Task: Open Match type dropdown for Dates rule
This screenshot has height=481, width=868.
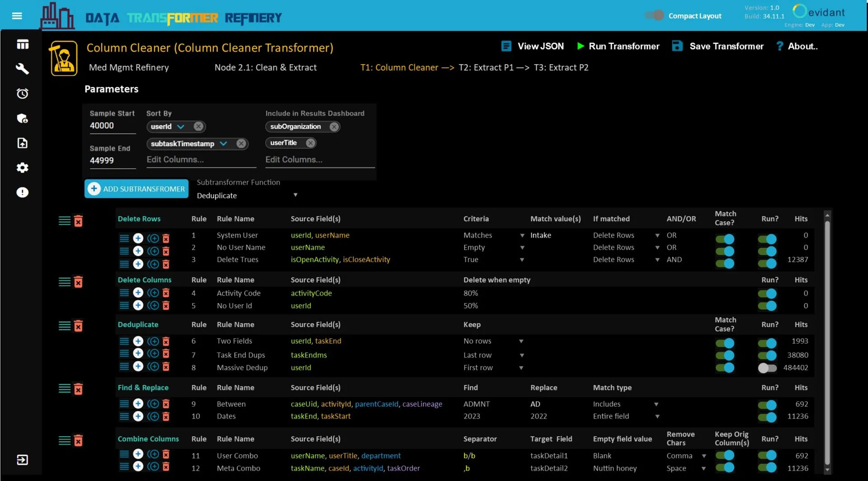Action: click(657, 416)
